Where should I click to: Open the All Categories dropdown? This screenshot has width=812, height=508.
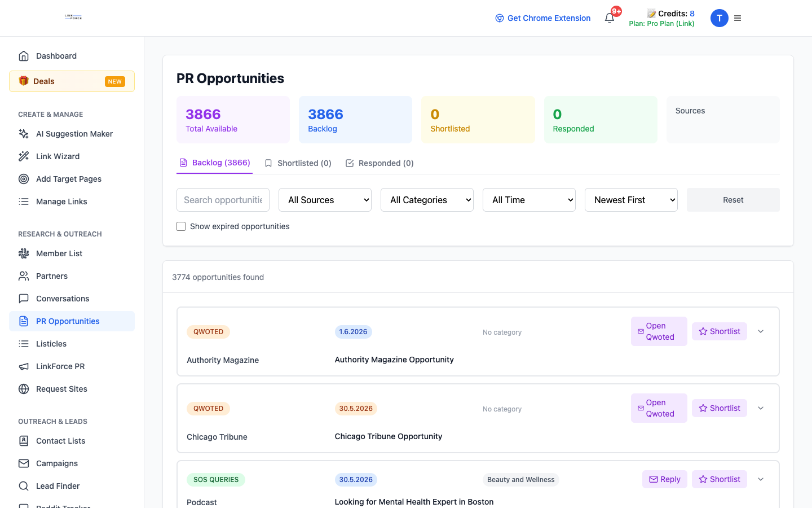[427, 200]
